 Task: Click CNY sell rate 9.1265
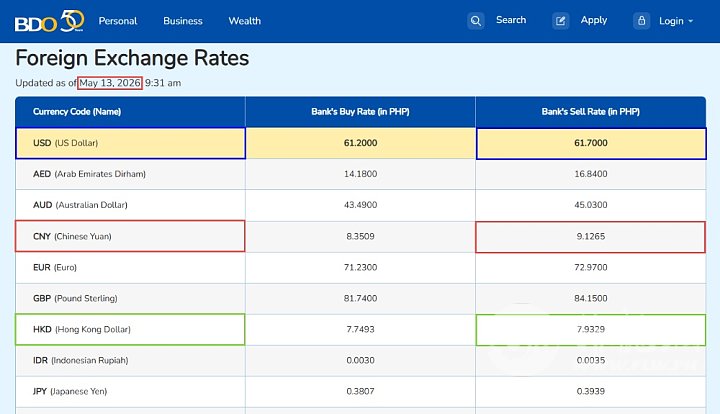591,236
